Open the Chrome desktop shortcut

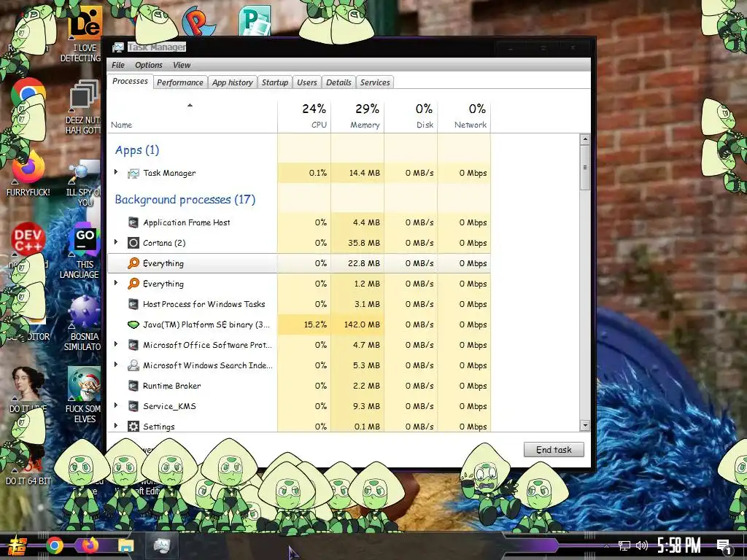click(x=28, y=94)
